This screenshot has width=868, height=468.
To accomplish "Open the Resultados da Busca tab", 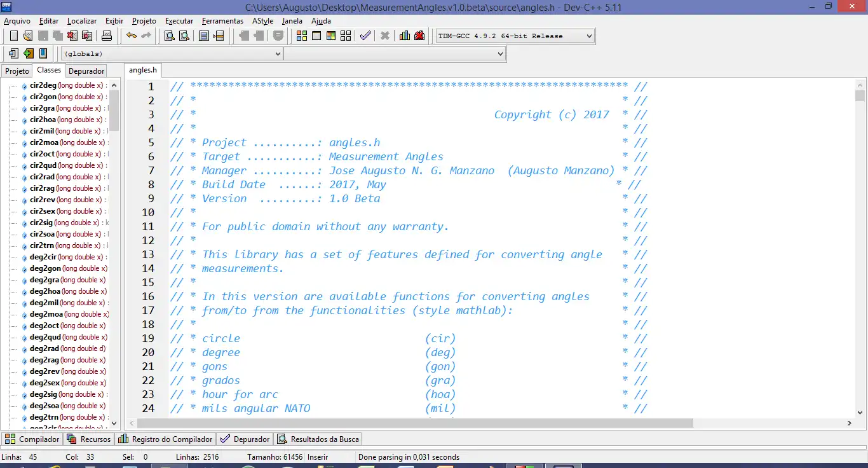I will pos(318,439).
